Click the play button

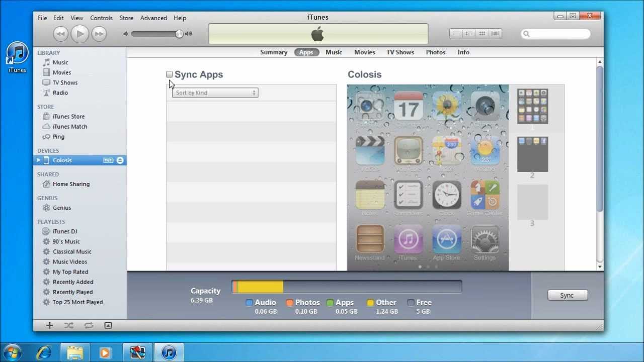click(x=79, y=34)
